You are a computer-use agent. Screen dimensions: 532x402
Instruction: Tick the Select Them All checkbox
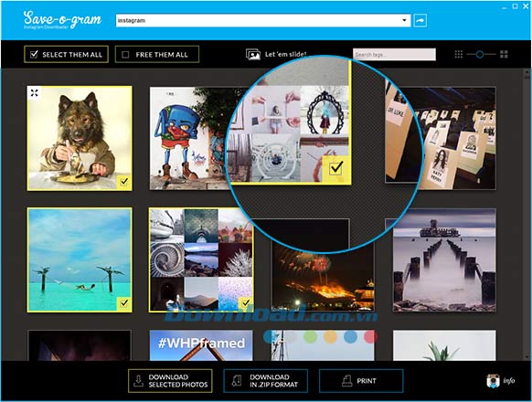coord(34,54)
